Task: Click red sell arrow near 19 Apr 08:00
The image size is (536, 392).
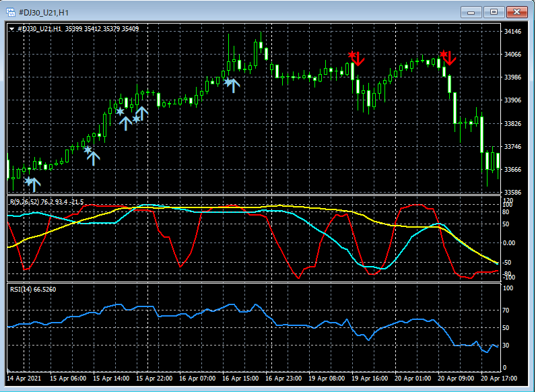Action: (x=358, y=59)
